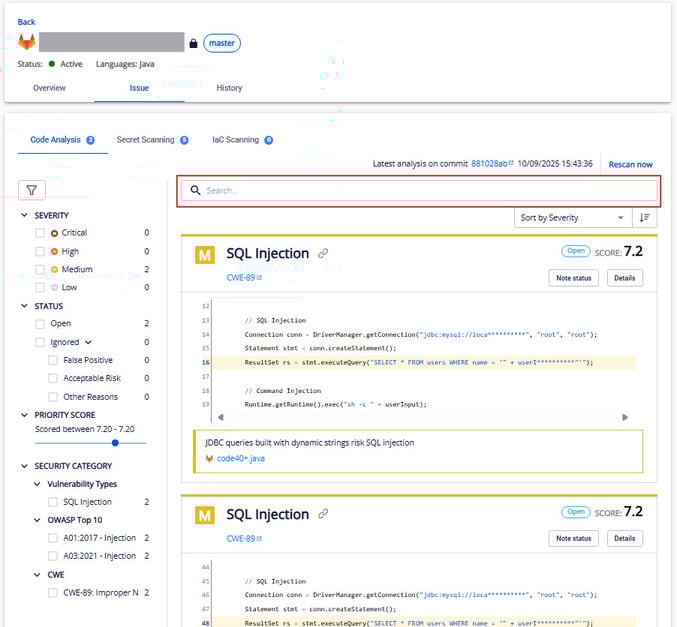Image resolution: width=677 pixels, height=627 pixels.
Task: Tick the Open status checkbox
Action: click(x=40, y=324)
